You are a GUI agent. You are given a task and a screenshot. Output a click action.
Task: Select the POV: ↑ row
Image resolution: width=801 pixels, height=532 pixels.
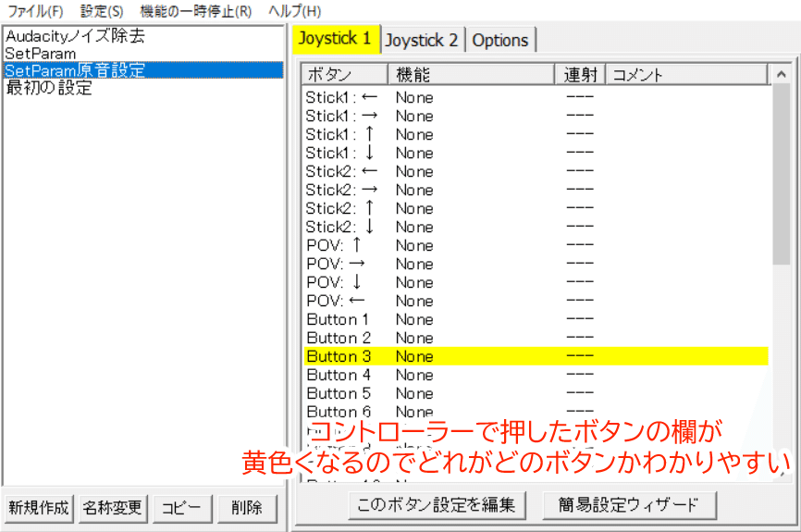[x=536, y=245]
